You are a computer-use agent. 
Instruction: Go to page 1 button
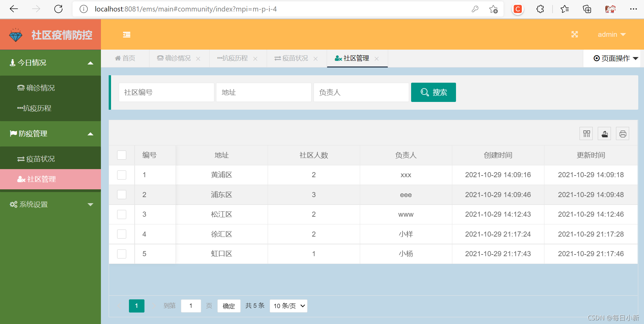(137, 306)
